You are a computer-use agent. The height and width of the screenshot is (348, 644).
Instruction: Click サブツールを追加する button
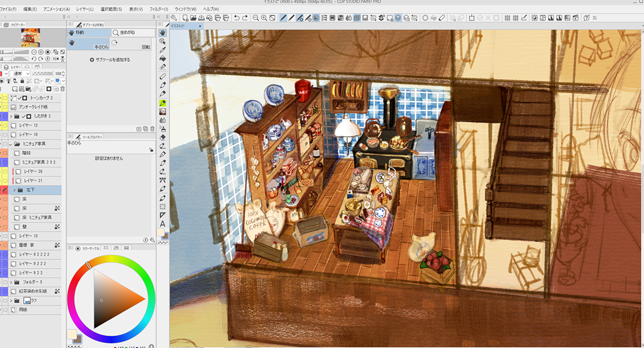click(x=110, y=60)
